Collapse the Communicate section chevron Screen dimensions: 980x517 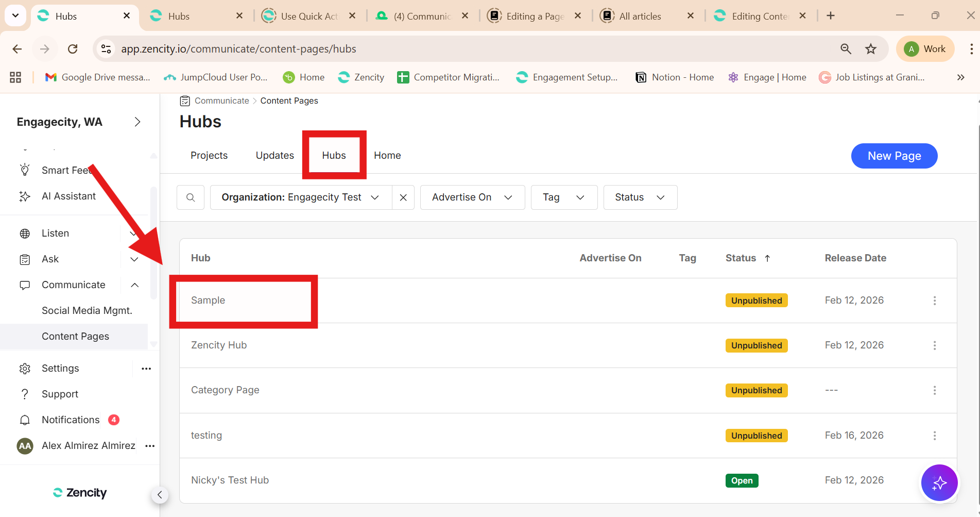(134, 285)
